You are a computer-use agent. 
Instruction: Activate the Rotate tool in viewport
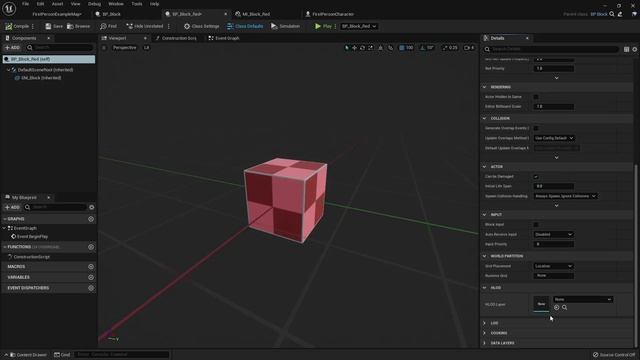pyautogui.click(x=362, y=48)
